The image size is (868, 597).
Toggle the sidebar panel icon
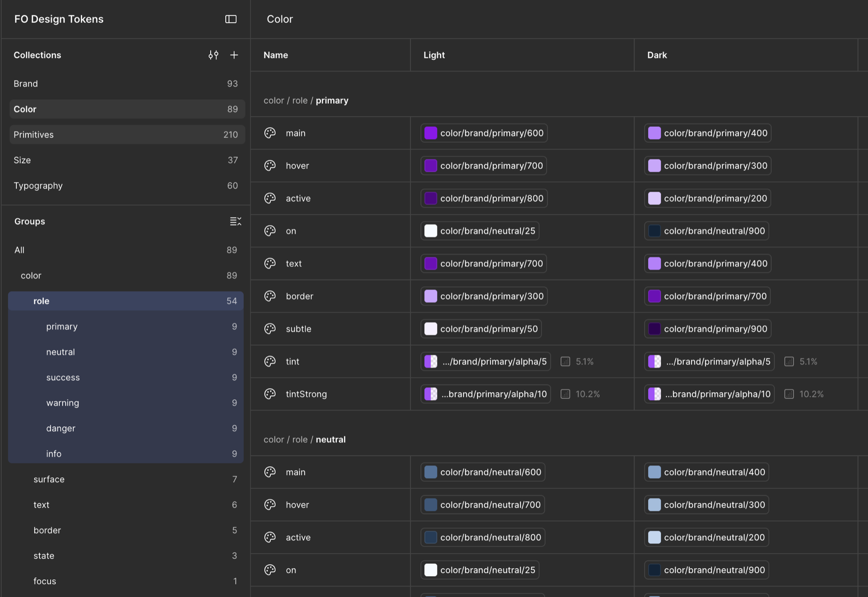231,19
